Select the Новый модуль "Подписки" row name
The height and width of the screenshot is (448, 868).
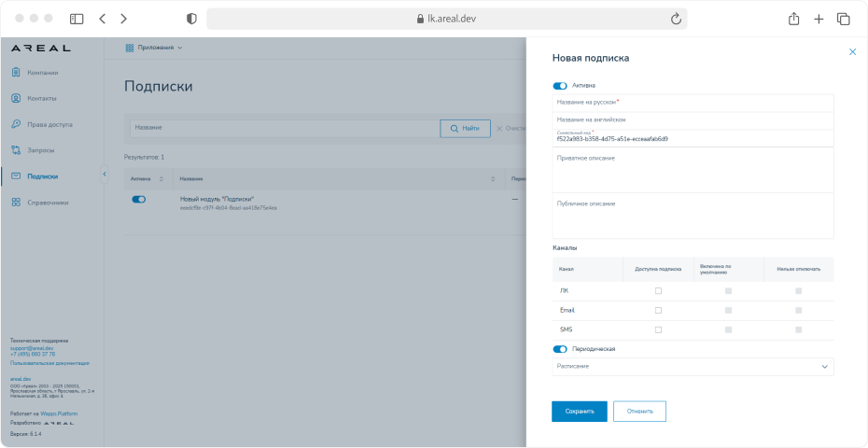[x=217, y=199]
